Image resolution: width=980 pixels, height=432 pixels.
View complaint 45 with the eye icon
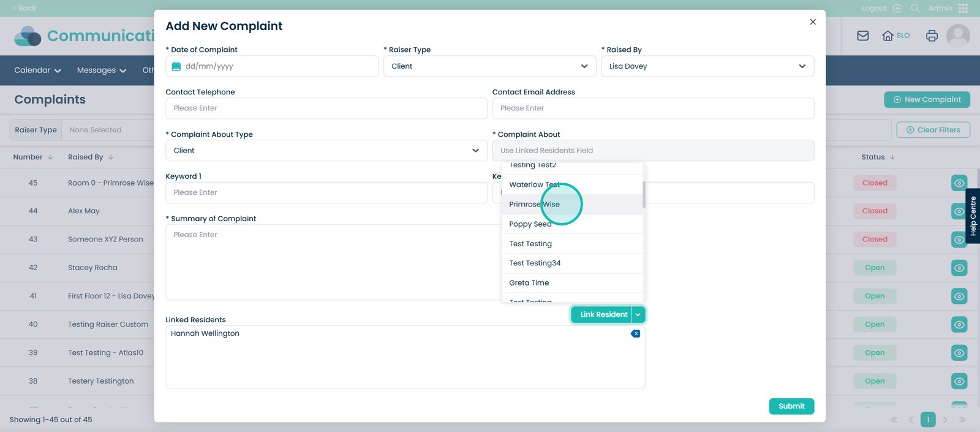[959, 183]
